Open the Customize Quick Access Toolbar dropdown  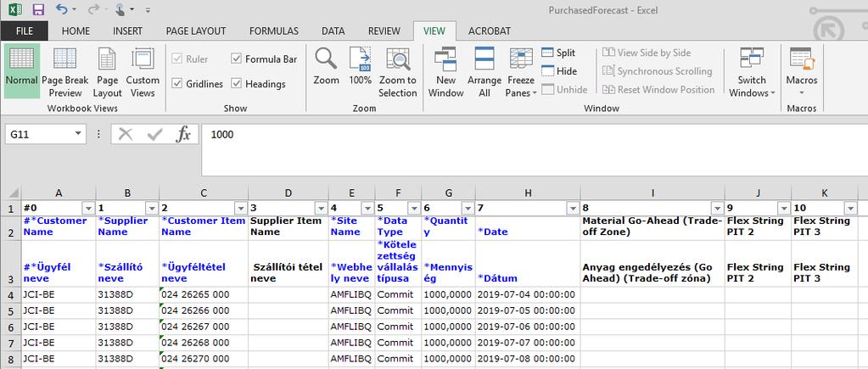pos(148,10)
